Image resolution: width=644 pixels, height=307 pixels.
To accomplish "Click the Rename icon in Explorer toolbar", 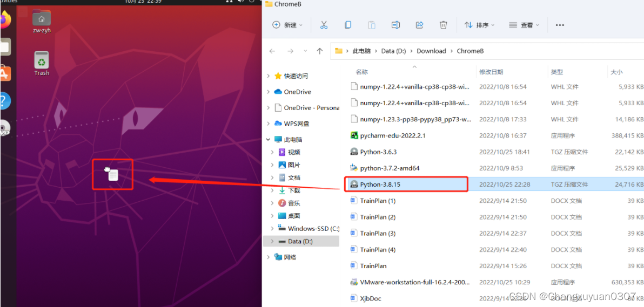I will (x=395, y=25).
